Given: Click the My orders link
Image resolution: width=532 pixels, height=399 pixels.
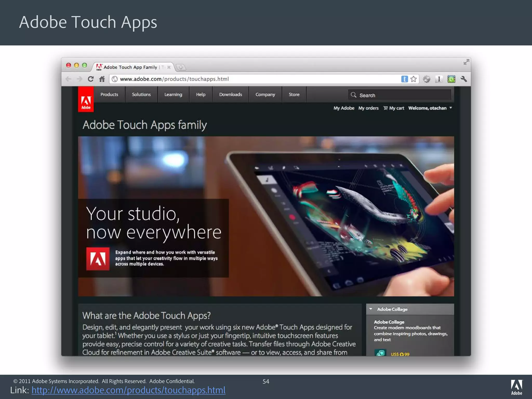Looking at the screenshot, I should point(368,108).
